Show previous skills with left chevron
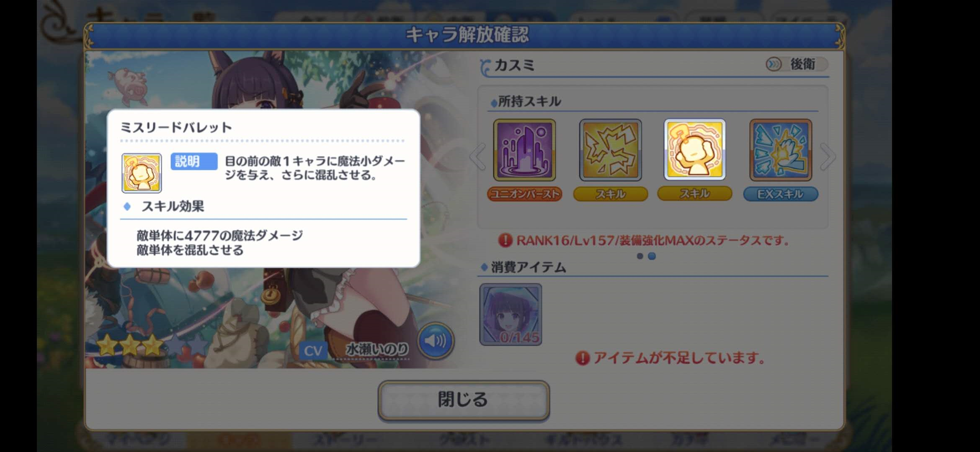This screenshot has height=452, width=980. (478, 157)
